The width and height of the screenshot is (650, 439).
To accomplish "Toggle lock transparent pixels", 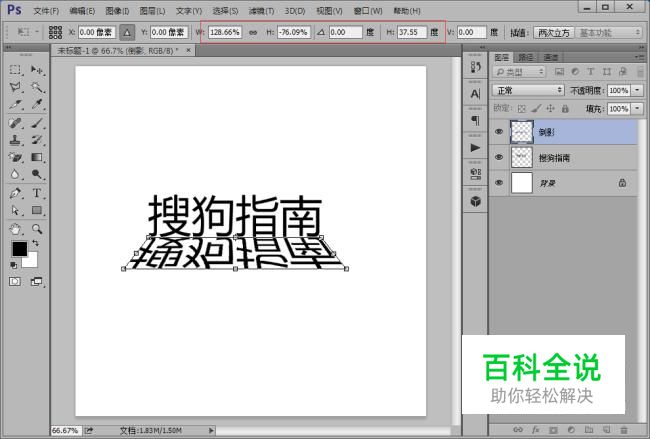I will tap(522, 109).
